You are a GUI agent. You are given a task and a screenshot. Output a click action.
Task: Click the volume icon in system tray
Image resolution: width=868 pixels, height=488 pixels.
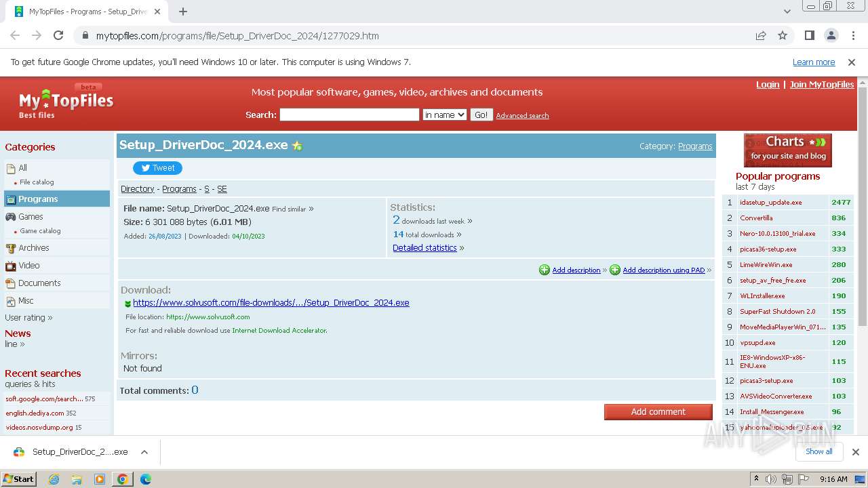(771, 479)
